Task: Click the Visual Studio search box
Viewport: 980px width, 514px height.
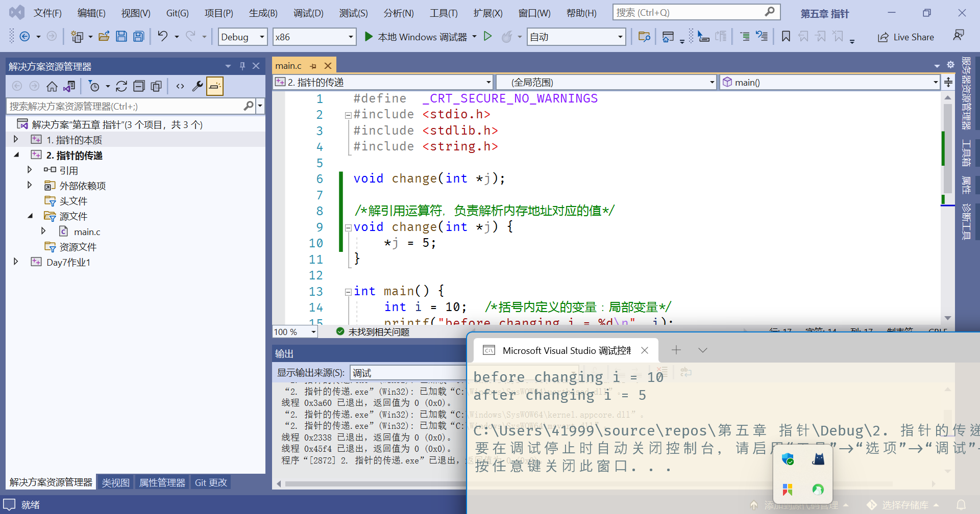Action: [696, 12]
